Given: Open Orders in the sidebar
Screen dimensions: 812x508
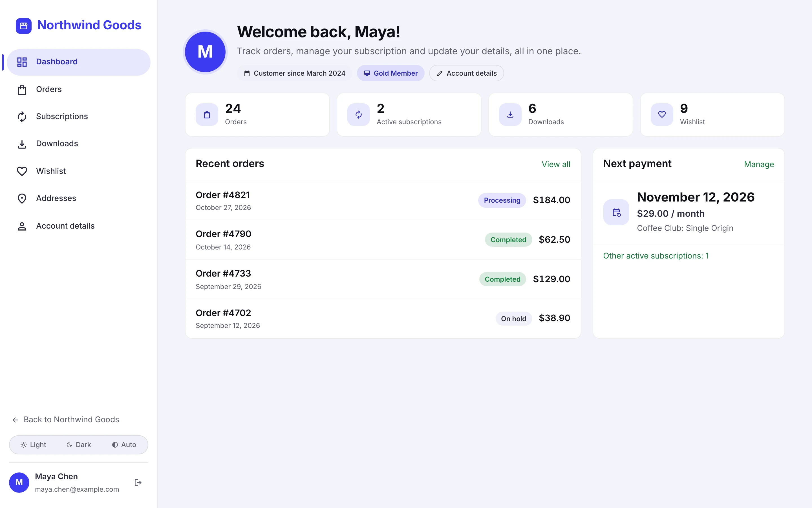Looking at the screenshot, I should pyautogui.click(x=78, y=89).
